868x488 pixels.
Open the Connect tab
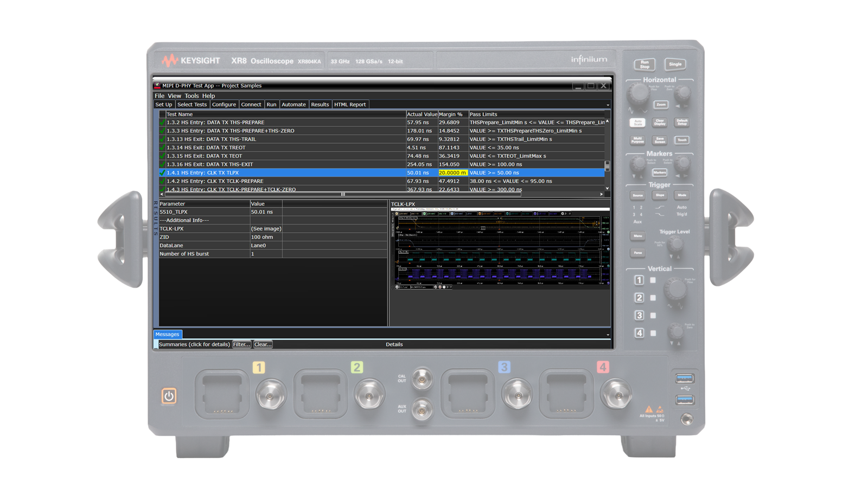click(x=251, y=105)
